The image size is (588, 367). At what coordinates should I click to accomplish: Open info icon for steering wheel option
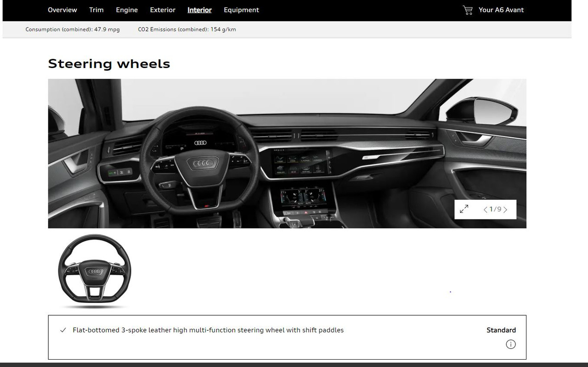click(511, 344)
